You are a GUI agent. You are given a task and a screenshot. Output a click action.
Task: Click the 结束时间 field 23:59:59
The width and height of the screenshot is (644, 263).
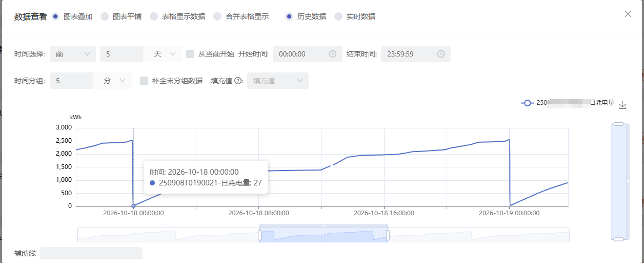pyautogui.click(x=416, y=54)
